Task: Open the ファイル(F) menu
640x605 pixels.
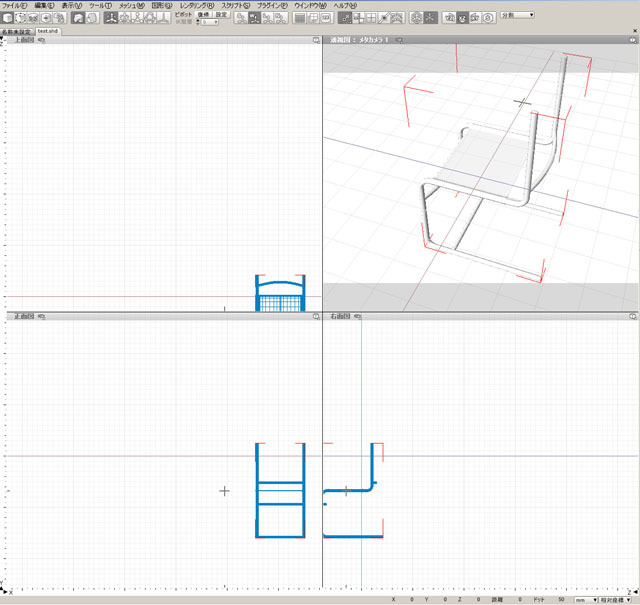Action: coord(15,5)
